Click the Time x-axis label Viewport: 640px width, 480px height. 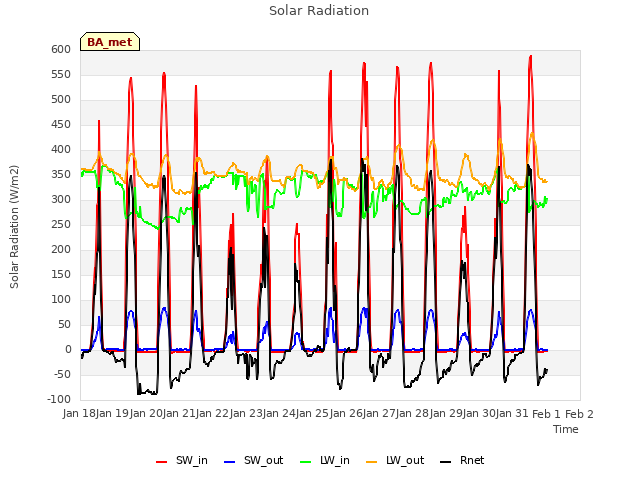566,429
